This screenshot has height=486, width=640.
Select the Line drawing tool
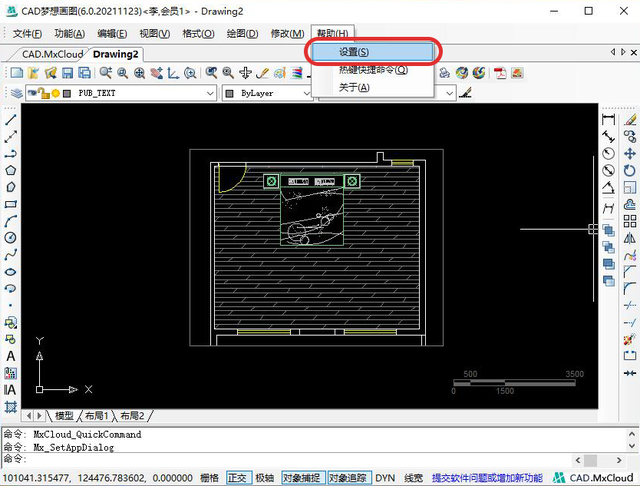tap(10, 120)
